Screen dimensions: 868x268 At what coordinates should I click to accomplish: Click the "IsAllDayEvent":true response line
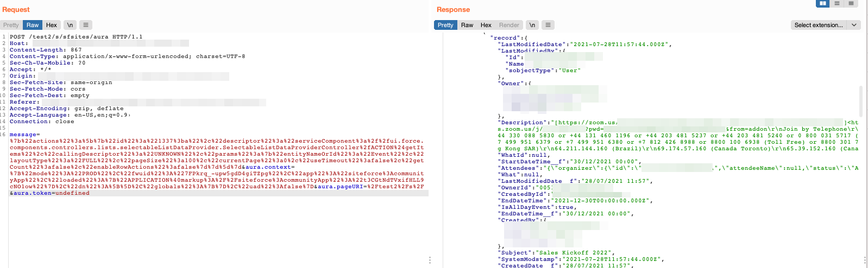pos(538,207)
